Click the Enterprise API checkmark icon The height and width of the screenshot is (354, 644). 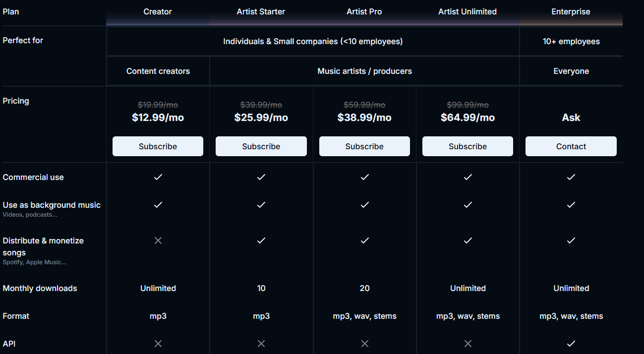[571, 344]
